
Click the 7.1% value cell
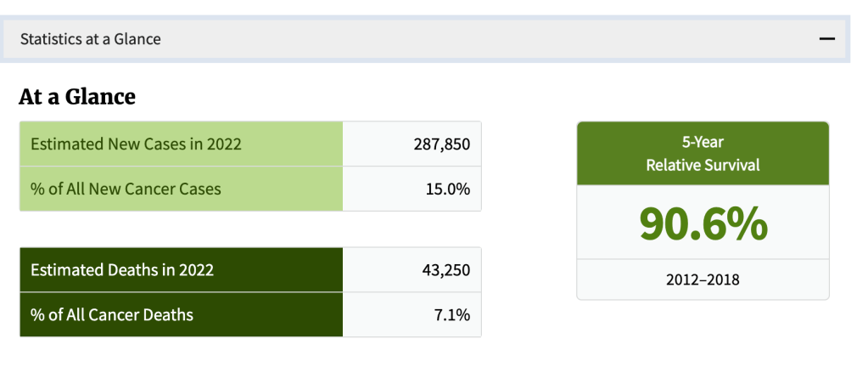pyautogui.click(x=451, y=315)
